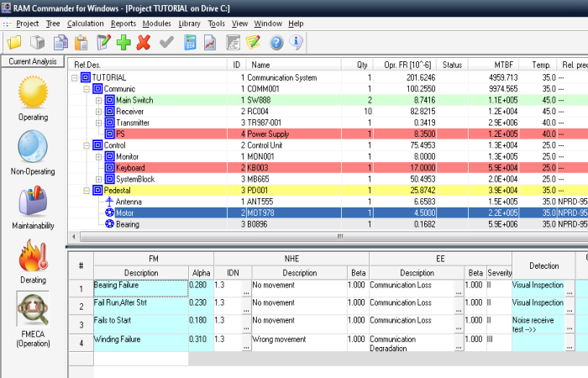Screen dimensions: 588x378
Task: Select the Operating sun icon
Action: click(x=33, y=92)
